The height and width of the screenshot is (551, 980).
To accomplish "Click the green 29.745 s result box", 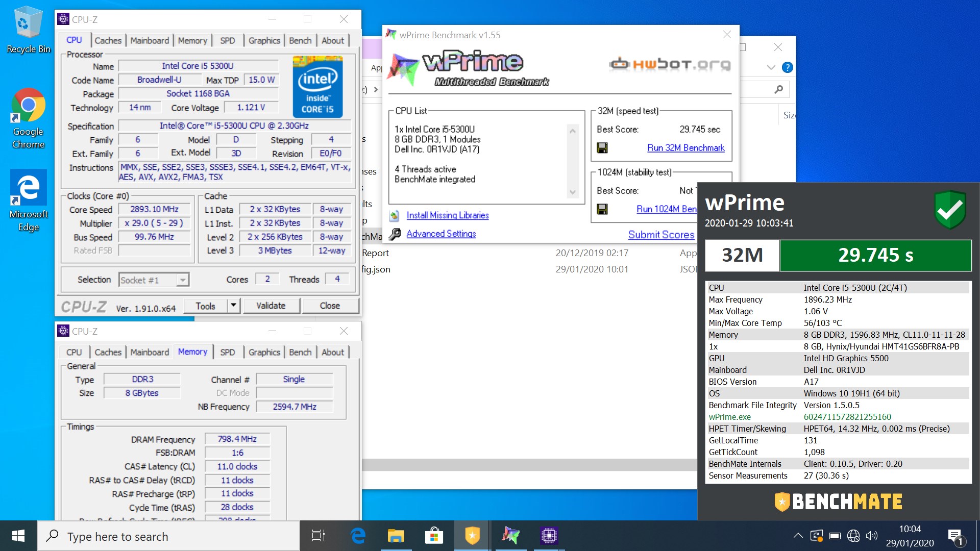I will 875,255.
